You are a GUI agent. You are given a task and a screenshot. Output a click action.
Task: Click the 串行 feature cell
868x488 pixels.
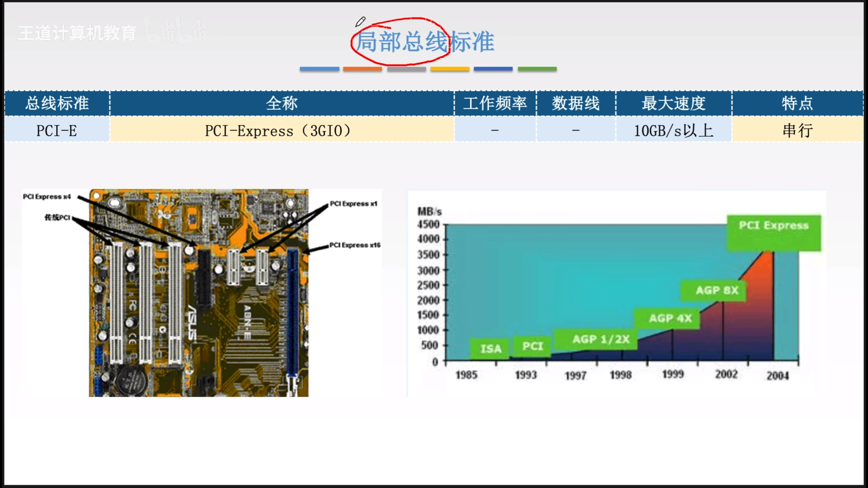pos(797,130)
